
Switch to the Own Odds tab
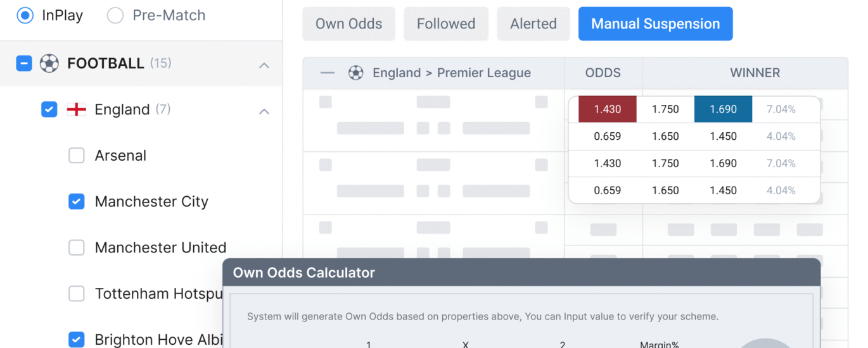(349, 24)
